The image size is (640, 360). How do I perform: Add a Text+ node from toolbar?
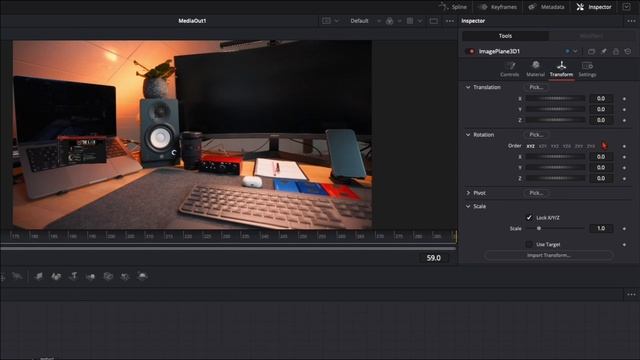73,276
